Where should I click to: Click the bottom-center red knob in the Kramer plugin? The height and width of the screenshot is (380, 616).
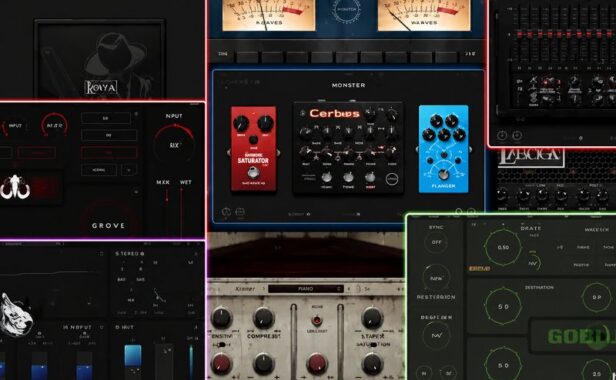[x=317, y=363]
